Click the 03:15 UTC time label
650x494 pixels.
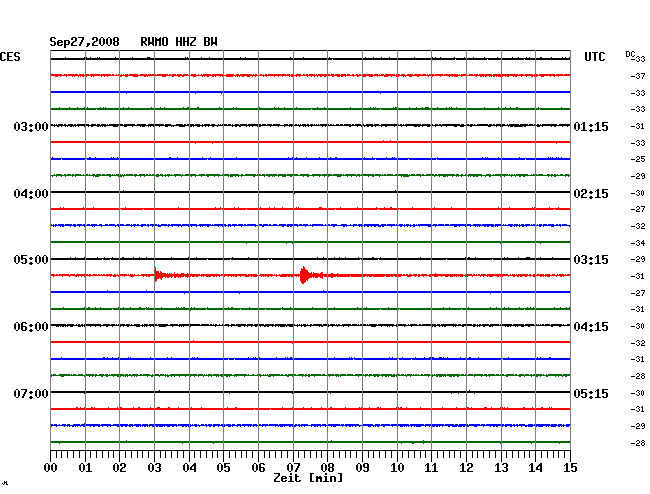(x=591, y=260)
